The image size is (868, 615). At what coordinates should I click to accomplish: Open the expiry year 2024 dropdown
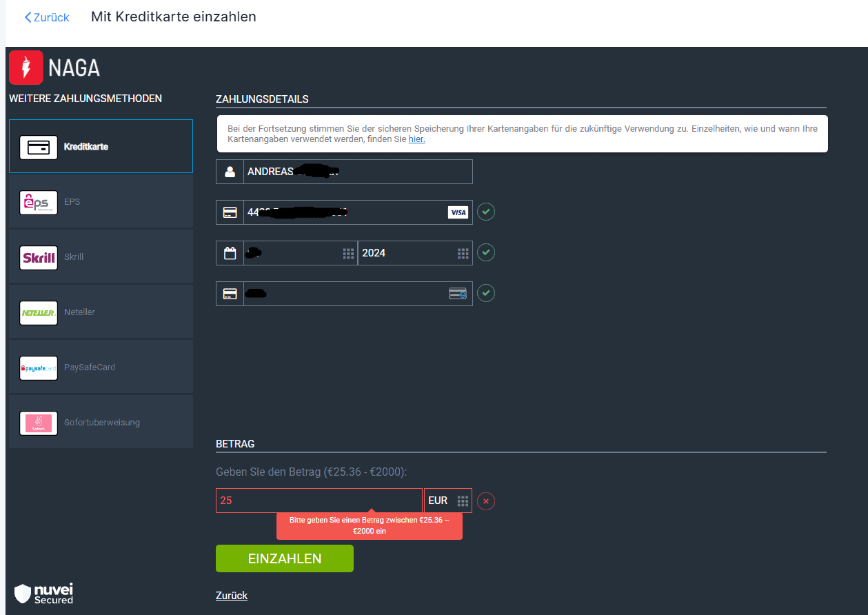tap(414, 253)
